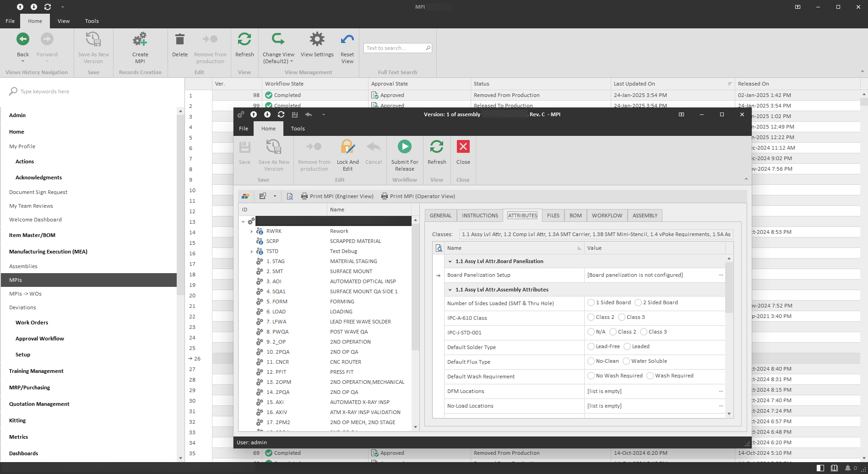Switch to the BOM tab
The height and width of the screenshot is (474, 868).
(575, 215)
